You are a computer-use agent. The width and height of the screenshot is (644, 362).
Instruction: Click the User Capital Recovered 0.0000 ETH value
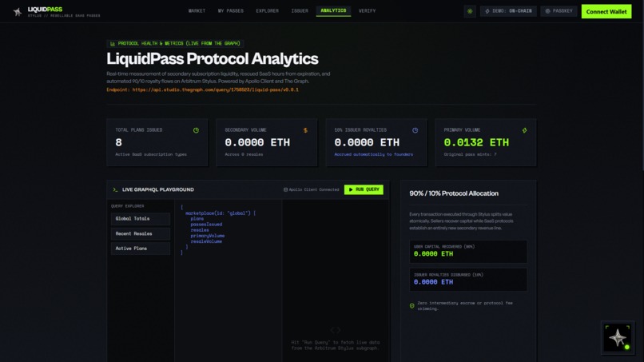point(433,254)
